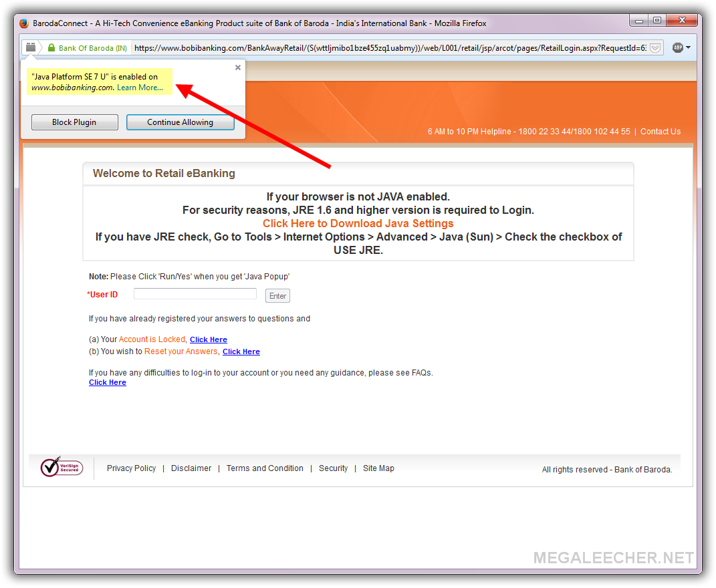Click the Firefox logo in title bar

(24, 23)
